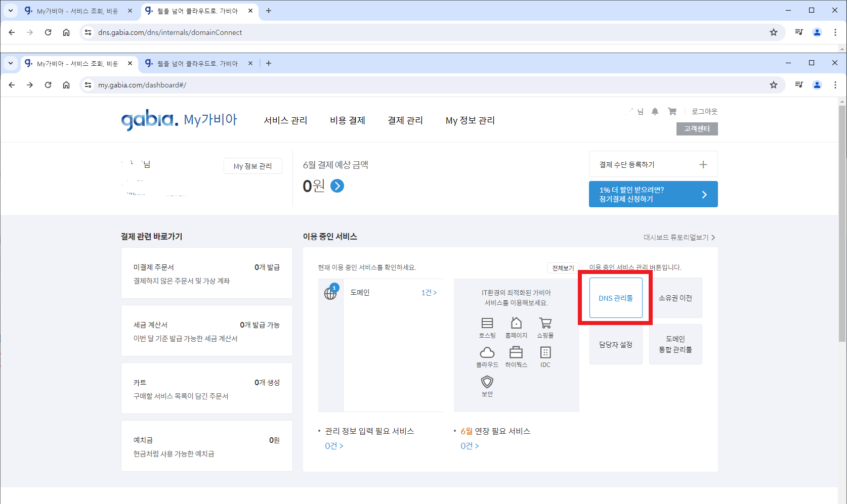Open the 비용 결제 menu
Viewport: 847px width, 504px height.
348,120
